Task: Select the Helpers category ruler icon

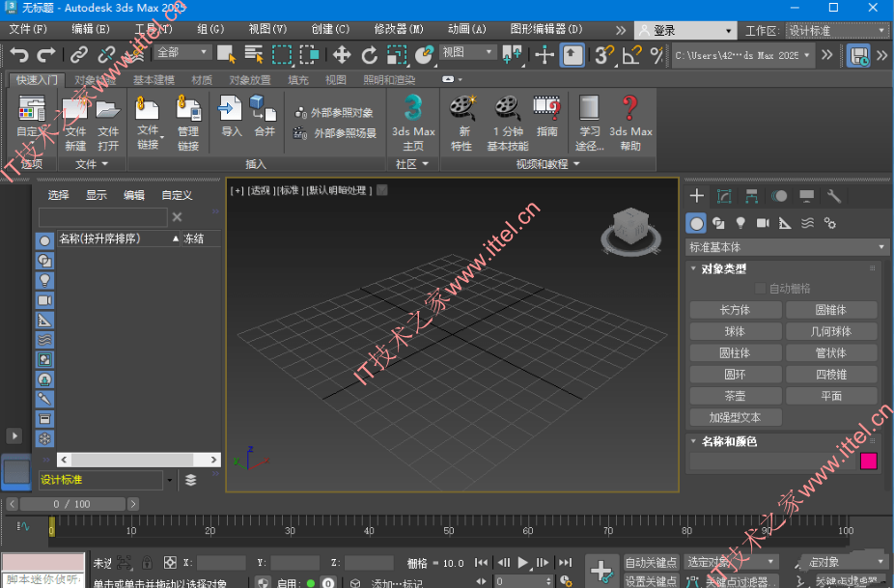Action: point(785,223)
